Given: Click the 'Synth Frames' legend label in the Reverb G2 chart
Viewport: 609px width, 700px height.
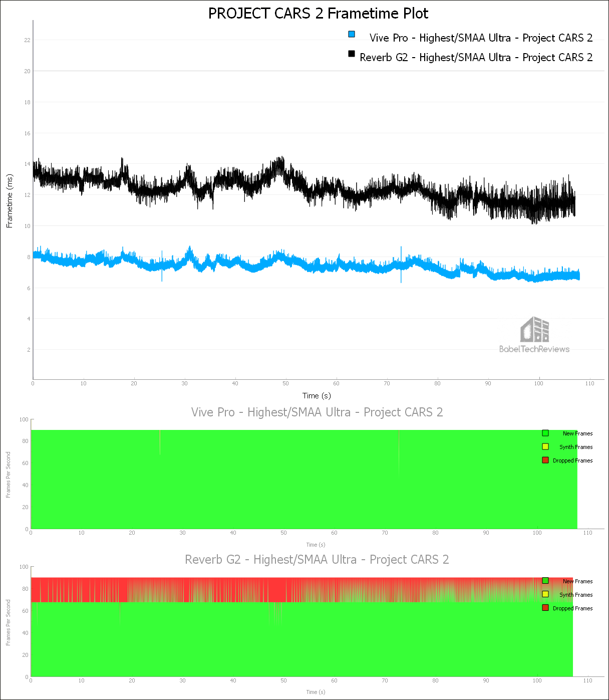Looking at the screenshot, I should (x=576, y=595).
